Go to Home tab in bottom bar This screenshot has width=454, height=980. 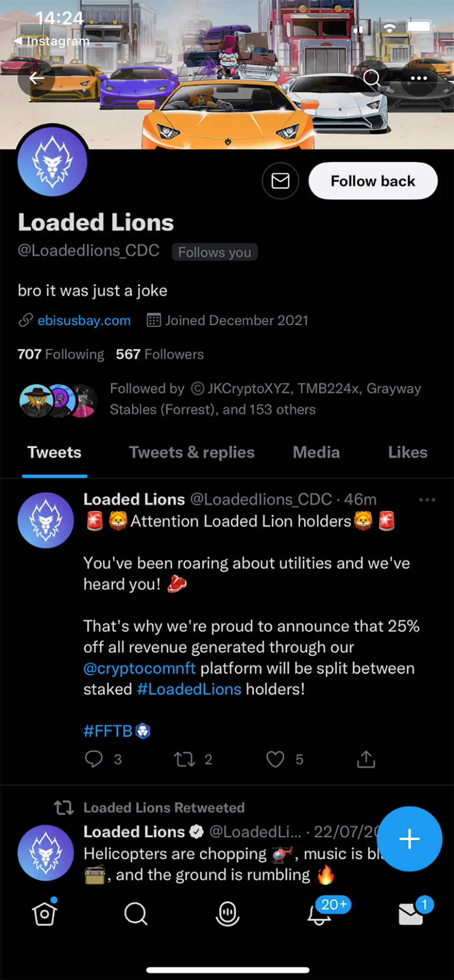[x=45, y=914]
